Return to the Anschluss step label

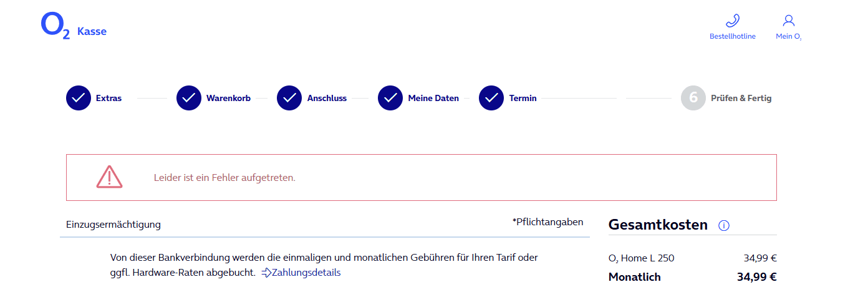[327, 98]
